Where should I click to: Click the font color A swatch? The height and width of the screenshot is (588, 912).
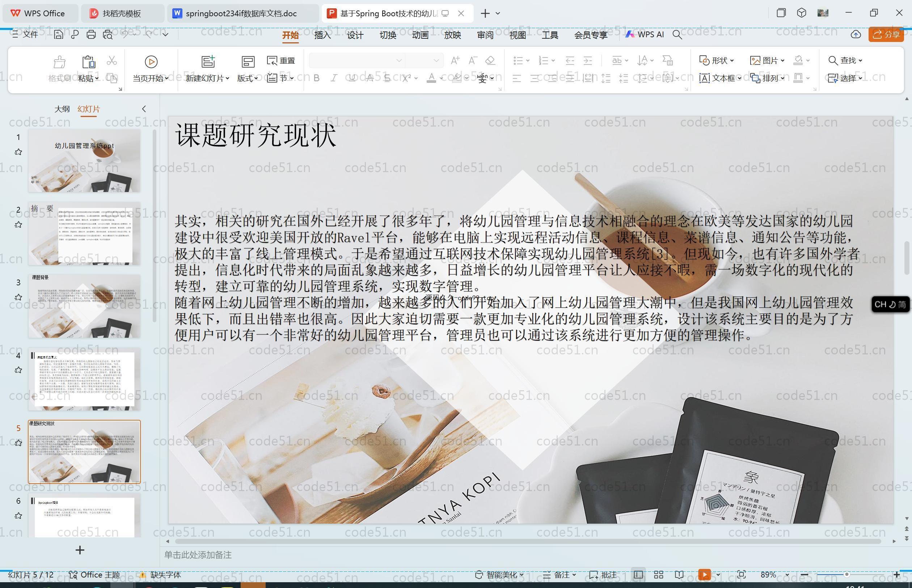click(x=431, y=78)
